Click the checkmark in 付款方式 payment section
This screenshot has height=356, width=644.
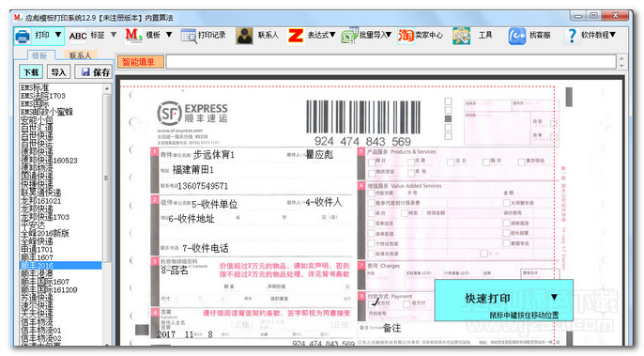pyautogui.click(x=375, y=302)
